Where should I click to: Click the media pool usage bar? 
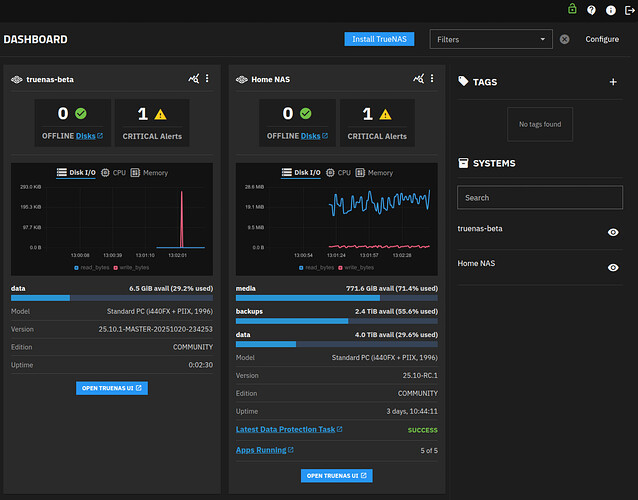tap(336, 298)
